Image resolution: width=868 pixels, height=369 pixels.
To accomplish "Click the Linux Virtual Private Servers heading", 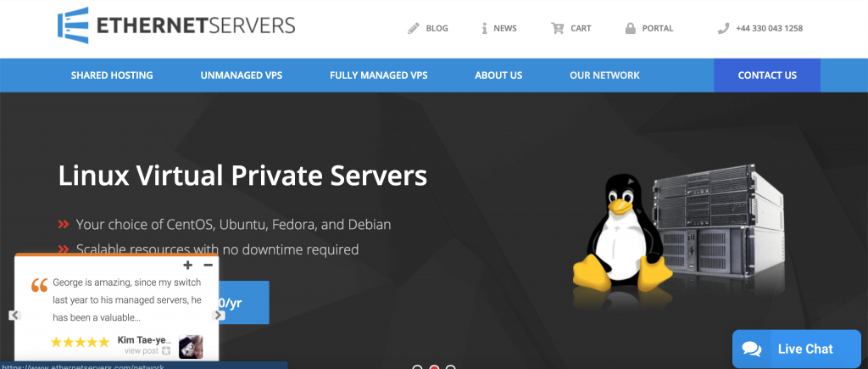I will point(242,176).
